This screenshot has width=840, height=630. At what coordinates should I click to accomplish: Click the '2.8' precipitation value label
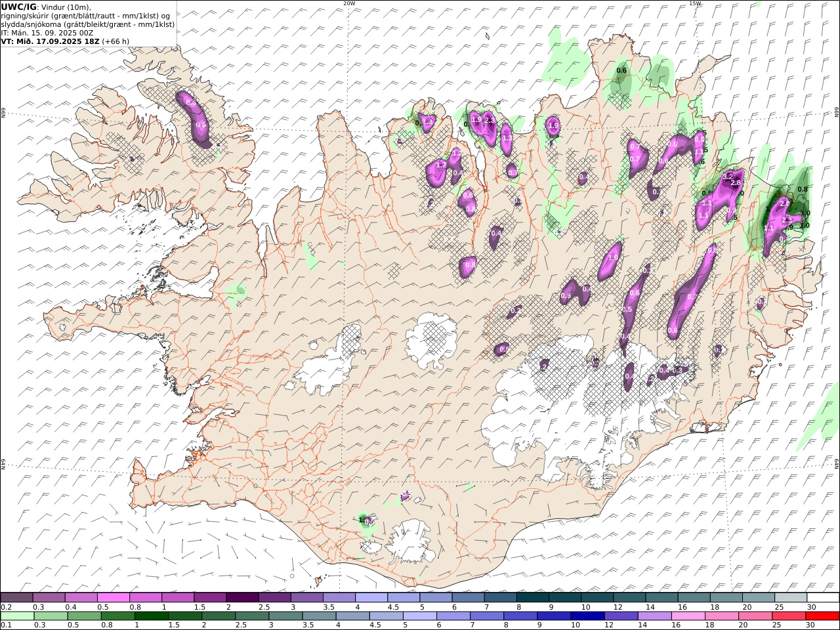[x=736, y=183]
